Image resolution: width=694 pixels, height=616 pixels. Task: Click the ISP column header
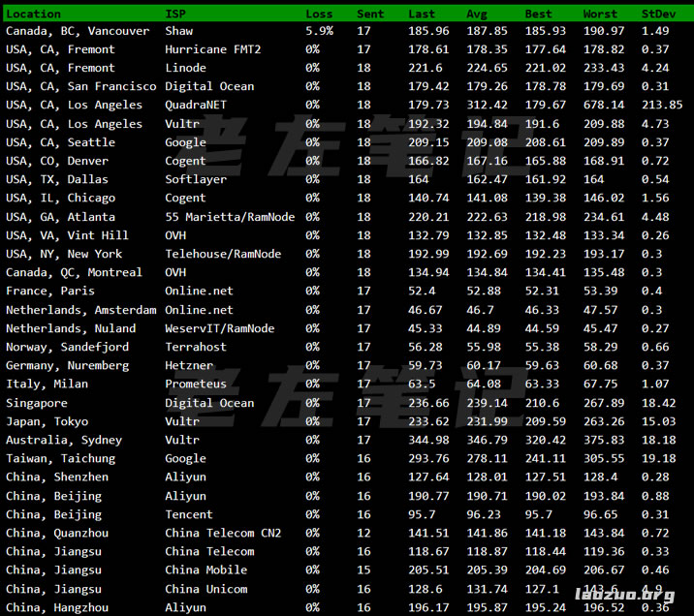coord(175,15)
